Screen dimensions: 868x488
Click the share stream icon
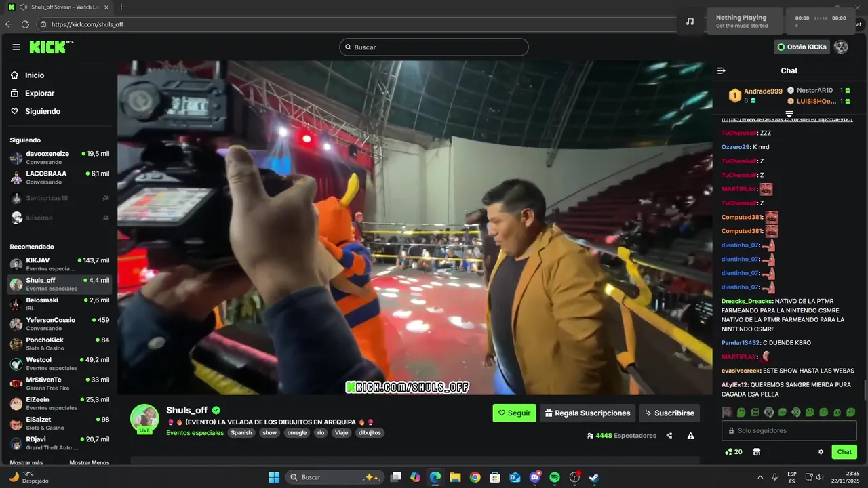pyautogui.click(x=669, y=436)
